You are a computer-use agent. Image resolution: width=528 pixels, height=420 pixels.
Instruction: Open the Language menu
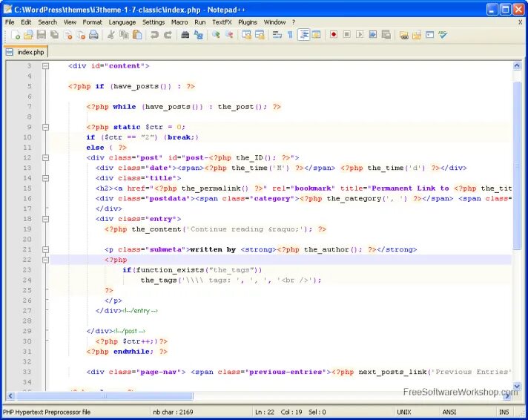pos(122,22)
